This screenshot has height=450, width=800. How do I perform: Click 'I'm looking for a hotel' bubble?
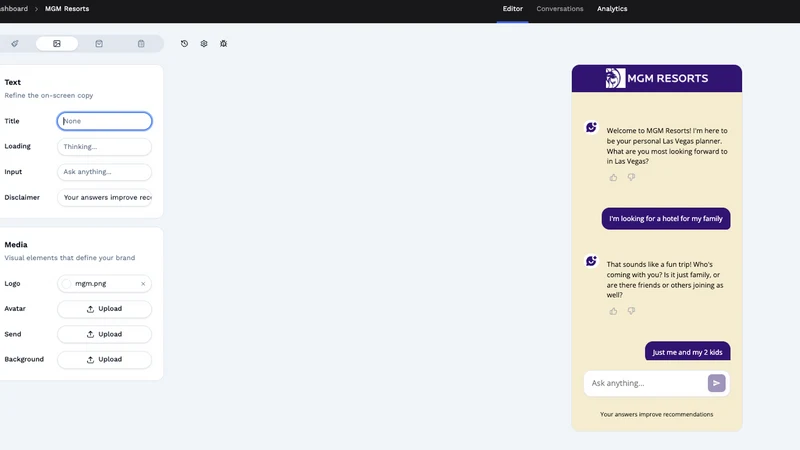pyautogui.click(x=666, y=218)
